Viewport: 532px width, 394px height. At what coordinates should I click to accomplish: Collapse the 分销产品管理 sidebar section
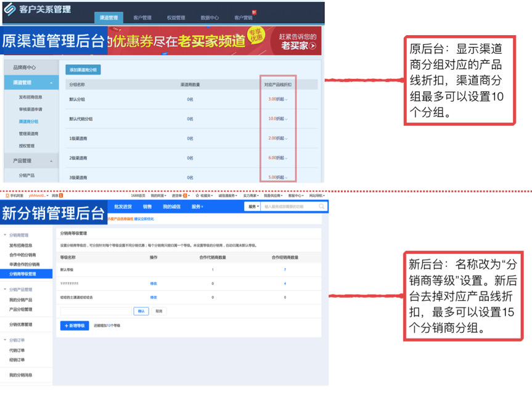pos(6,290)
